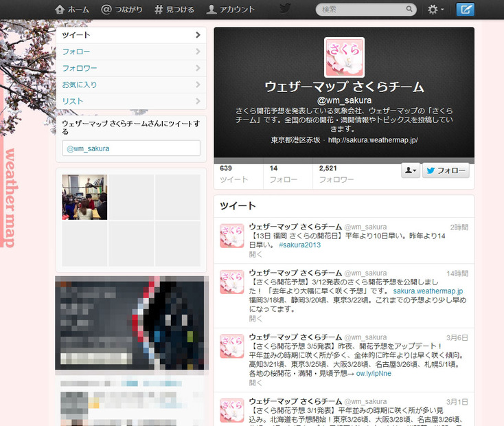
Task: Select the お気に入り sidebar tab
Action: (131, 85)
